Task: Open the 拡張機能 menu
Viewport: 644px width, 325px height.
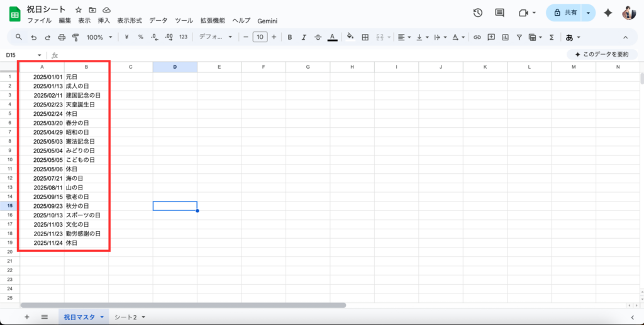Action: [x=213, y=21]
